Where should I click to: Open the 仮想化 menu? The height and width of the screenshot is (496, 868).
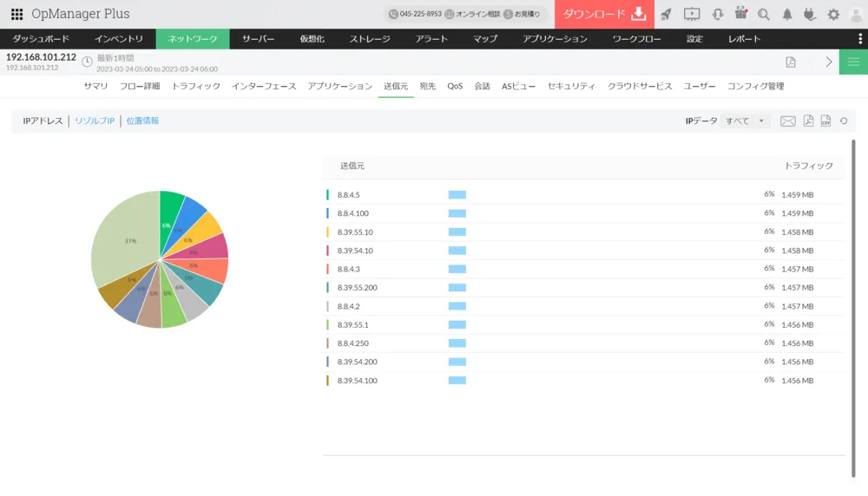312,39
